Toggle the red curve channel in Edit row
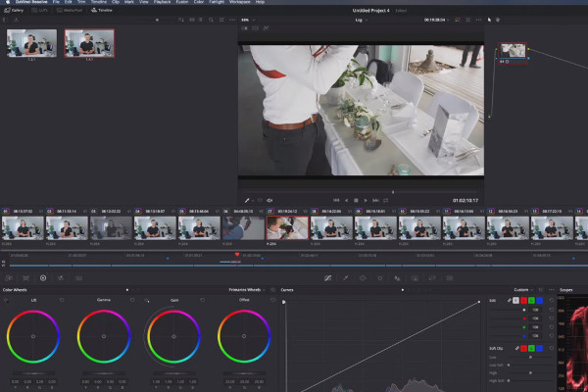Viewport: 588px width, 392px height. point(524,301)
